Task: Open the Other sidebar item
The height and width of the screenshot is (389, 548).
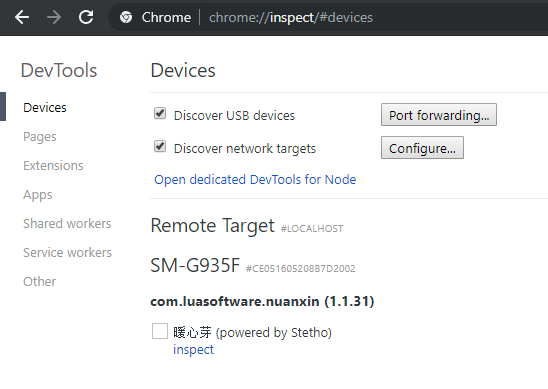Action: click(x=39, y=282)
